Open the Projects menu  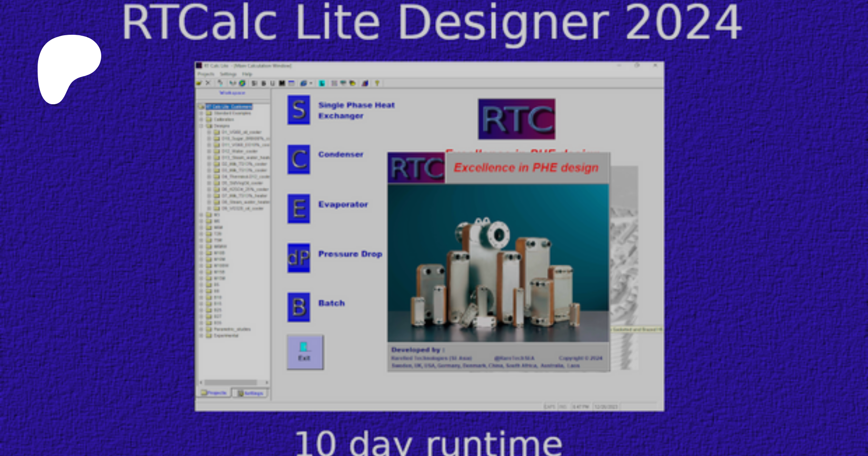206,74
